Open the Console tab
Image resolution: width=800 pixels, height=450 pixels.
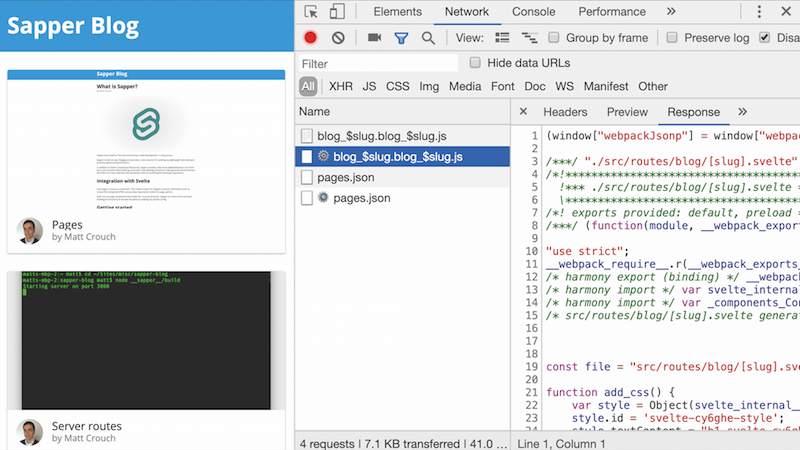pos(534,12)
